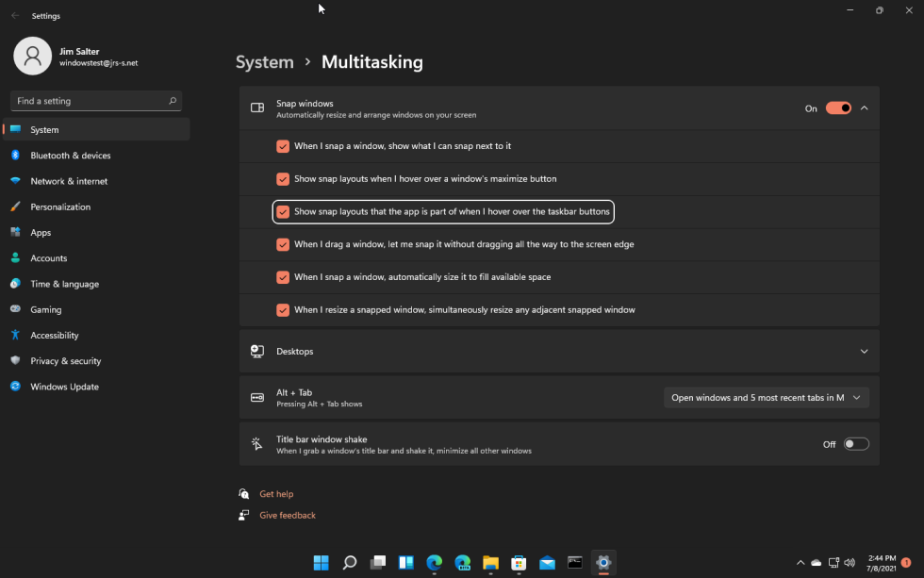Disable showing snap layouts on maximize button hover
The height and width of the screenshot is (578, 924).
pos(283,179)
